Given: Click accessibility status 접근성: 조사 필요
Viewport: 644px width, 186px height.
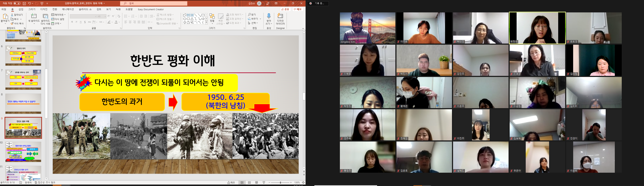Looking at the screenshot, I should click(x=45, y=183).
